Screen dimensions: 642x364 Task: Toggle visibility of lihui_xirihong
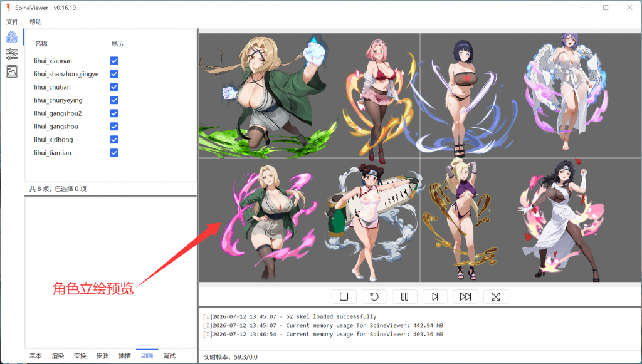pos(114,140)
